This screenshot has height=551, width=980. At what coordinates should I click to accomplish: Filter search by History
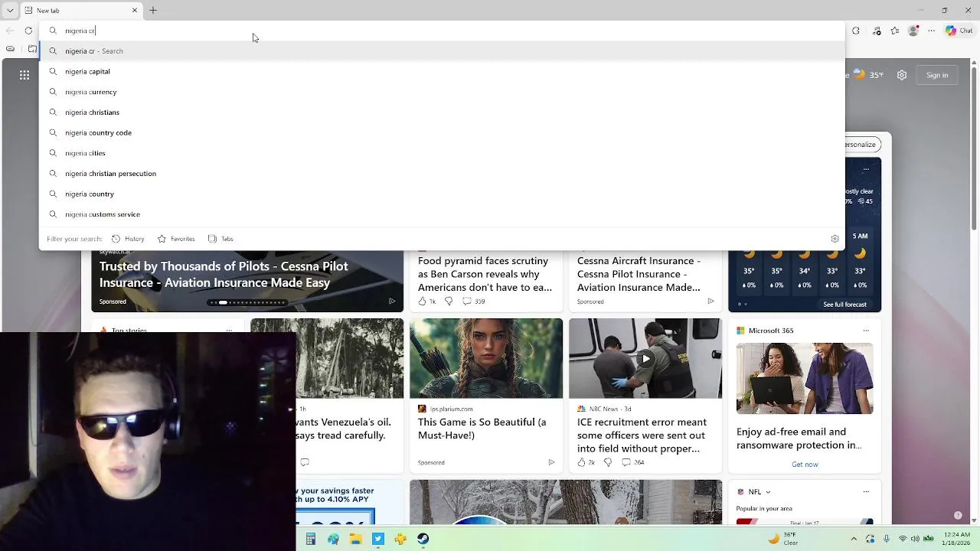pyautogui.click(x=128, y=239)
